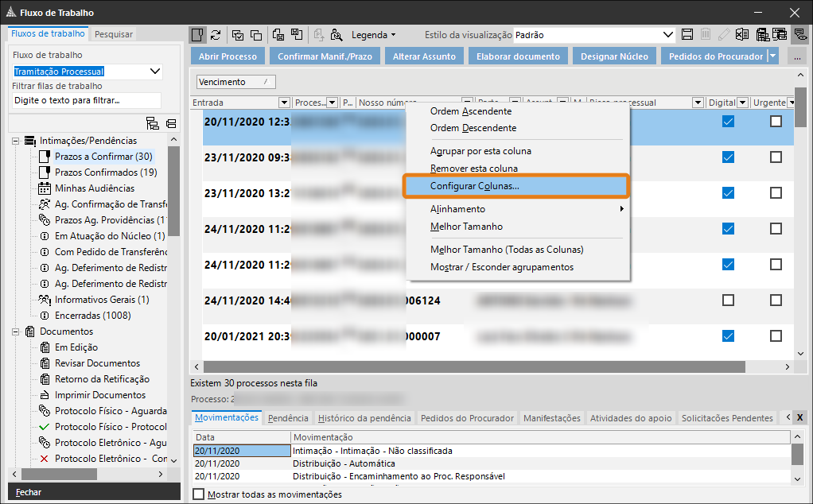Collapse the Intimações/Pendências tree node

point(15,141)
